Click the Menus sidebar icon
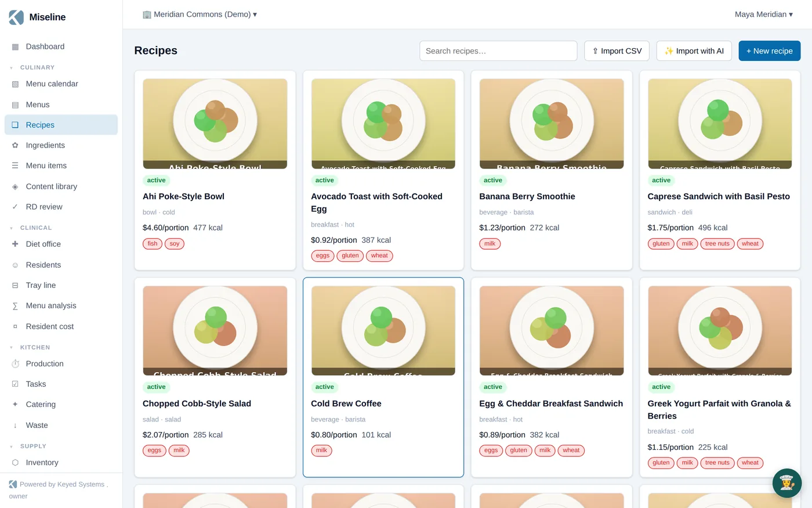This screenshot has height=508, width=812. click(x=15, y=105)
